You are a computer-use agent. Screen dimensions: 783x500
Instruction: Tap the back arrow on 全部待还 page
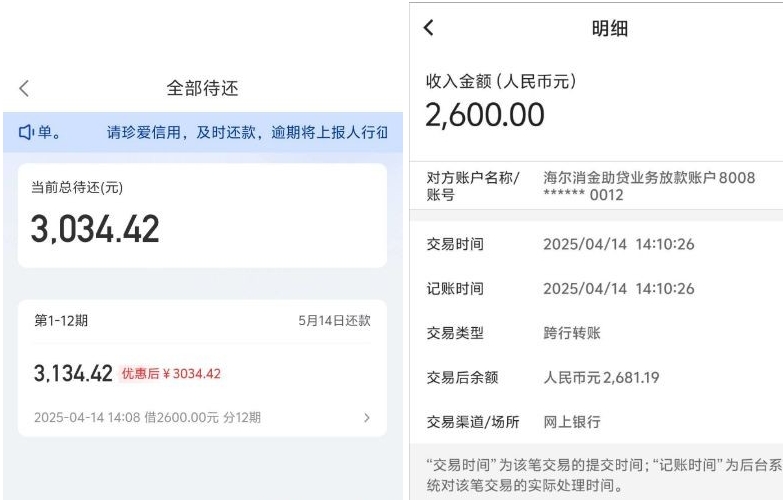(25, 88)
